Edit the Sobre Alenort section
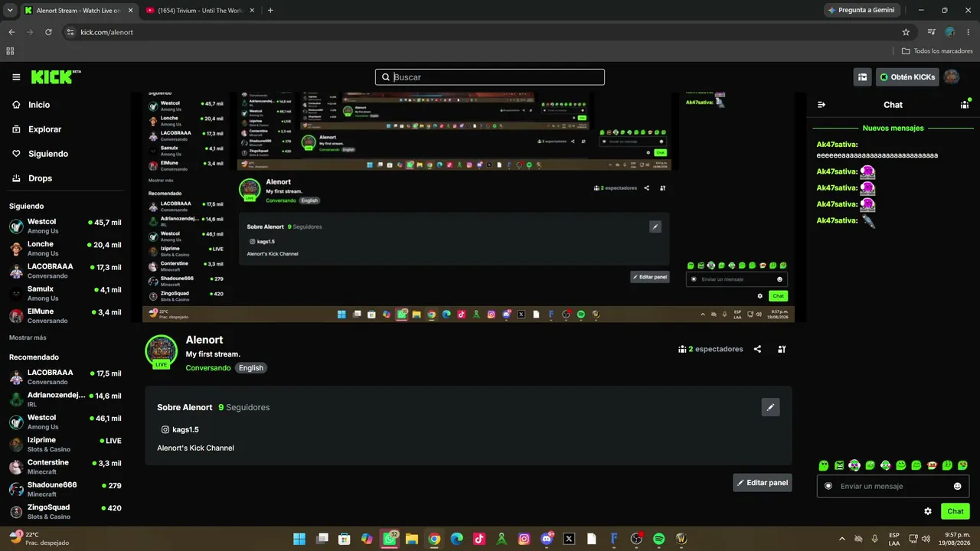 click(x=771, y=407)
